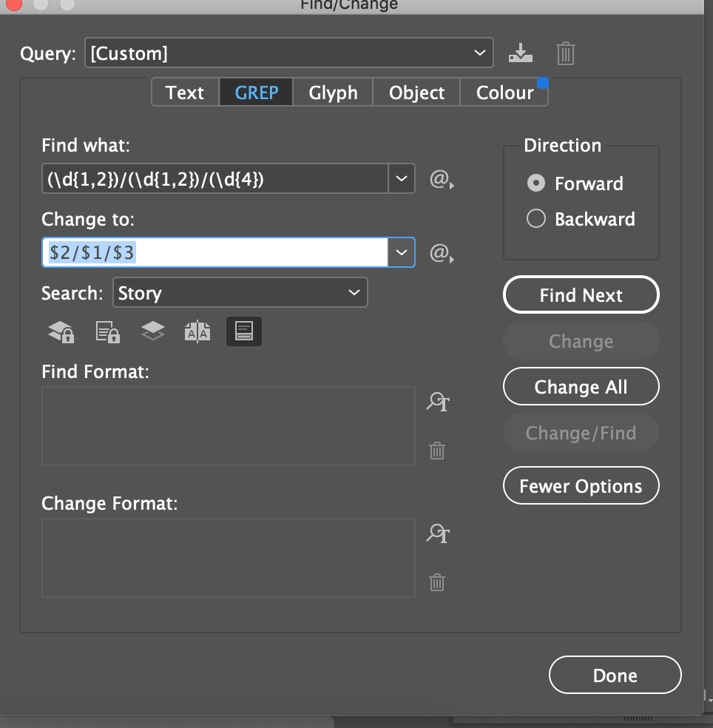
Task: Open the Object search tab
Action: tap(416, 92)
